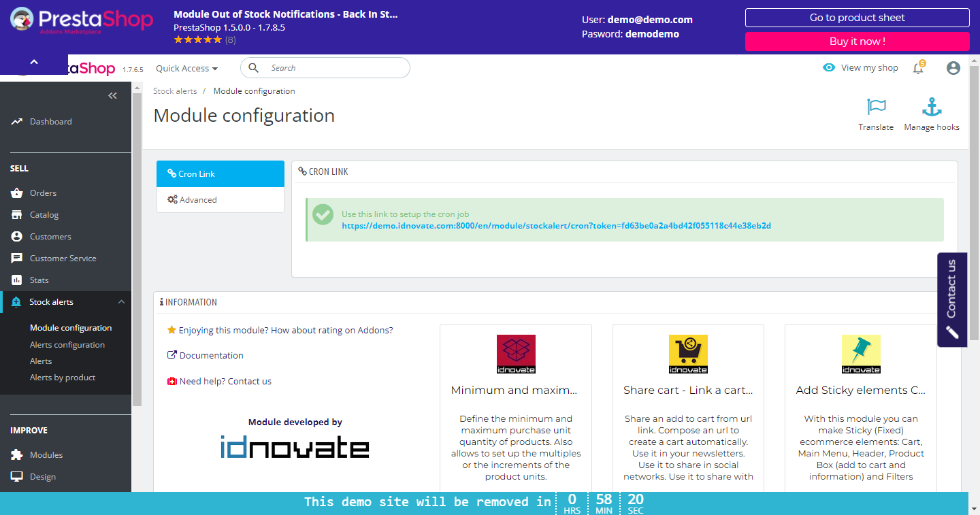Click the star icon next to rating prompt
Image resolution: width=980 pixels, height=515 pixels.
171,330
